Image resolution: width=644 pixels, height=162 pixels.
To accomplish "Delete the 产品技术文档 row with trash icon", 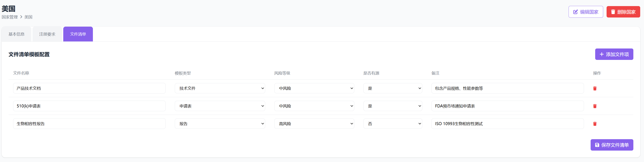I will coord(595,88).
